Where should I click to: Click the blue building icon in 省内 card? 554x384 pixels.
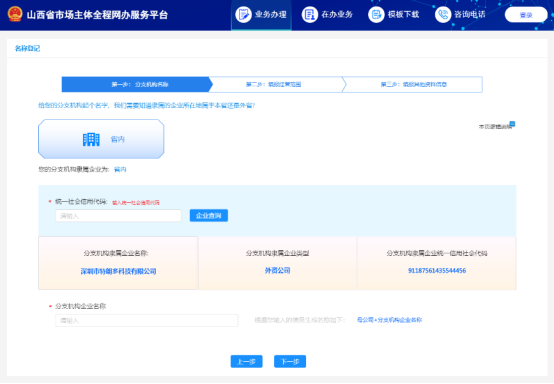point(91,139)
